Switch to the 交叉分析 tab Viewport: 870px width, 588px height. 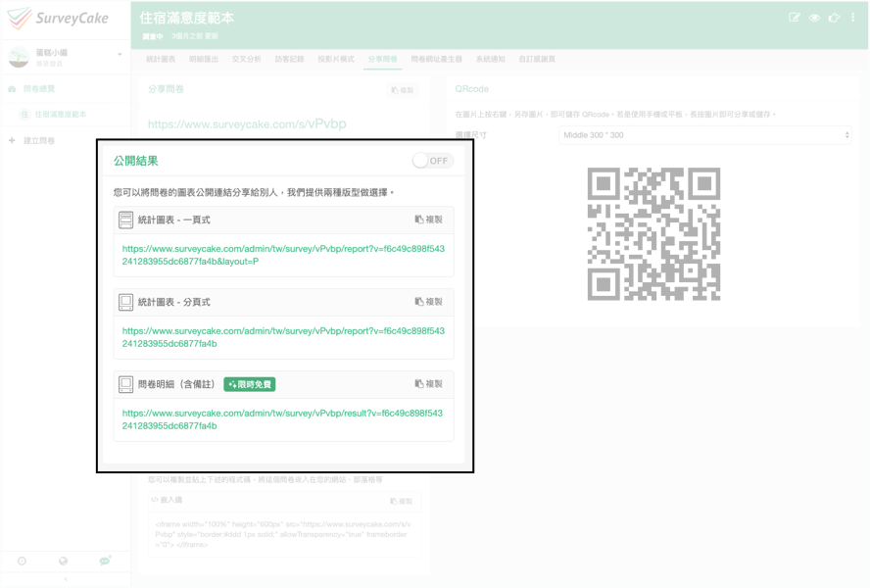(x=246, y=59)
